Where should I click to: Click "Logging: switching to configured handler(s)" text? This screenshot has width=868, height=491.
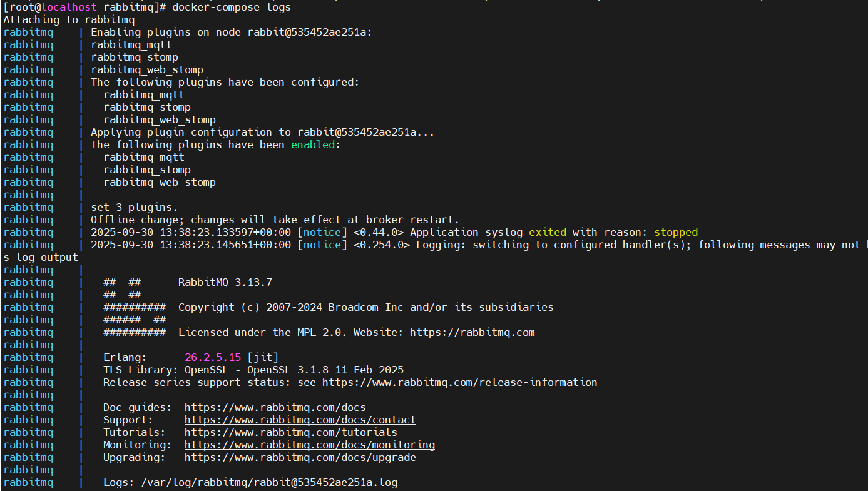[x=550, y=245]
